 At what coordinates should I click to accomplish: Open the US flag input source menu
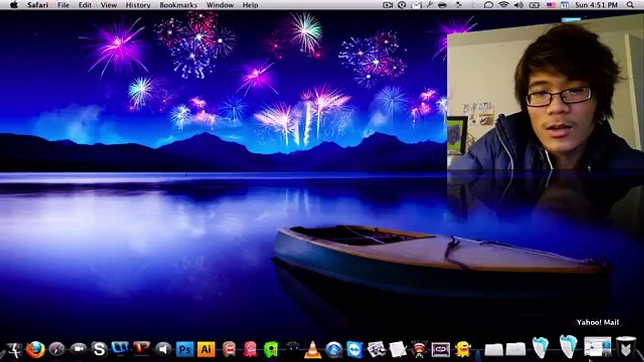[x=551, y=5]
